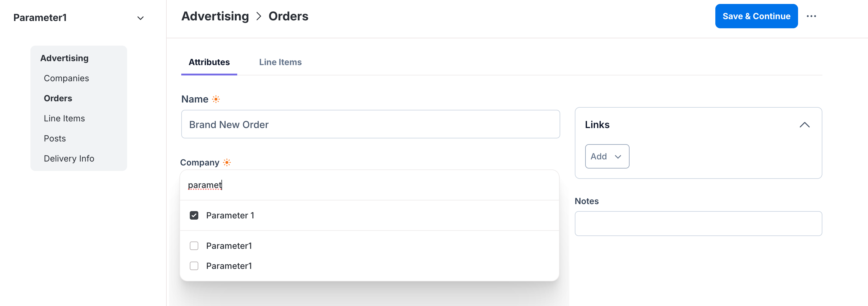This screenshot has height=306, width=868.
Task: Click the breadcrumb chevron after Advertising
Action: pos(259,16)
